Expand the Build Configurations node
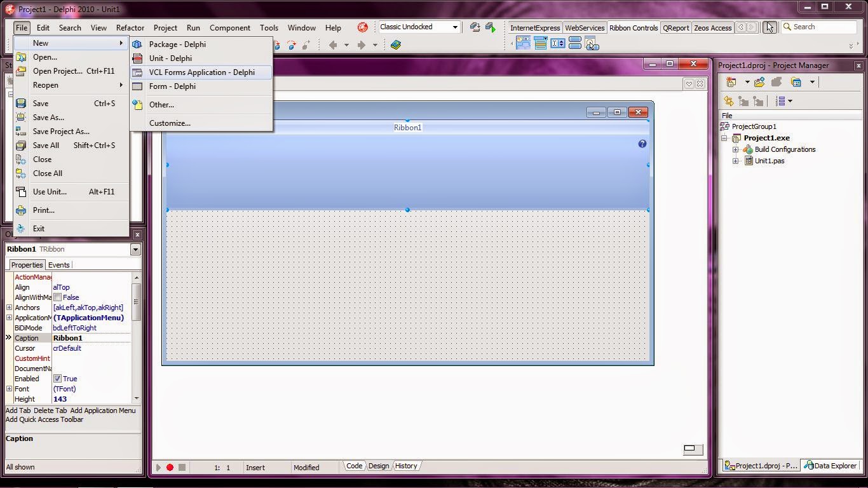868x488 pixels. point(735,149)
